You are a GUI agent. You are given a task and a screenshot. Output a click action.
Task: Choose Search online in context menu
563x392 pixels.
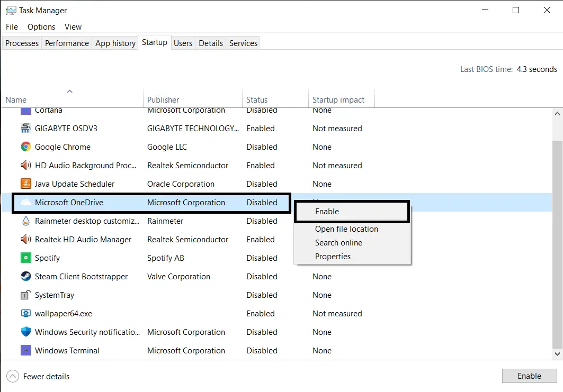coord(352,243)
